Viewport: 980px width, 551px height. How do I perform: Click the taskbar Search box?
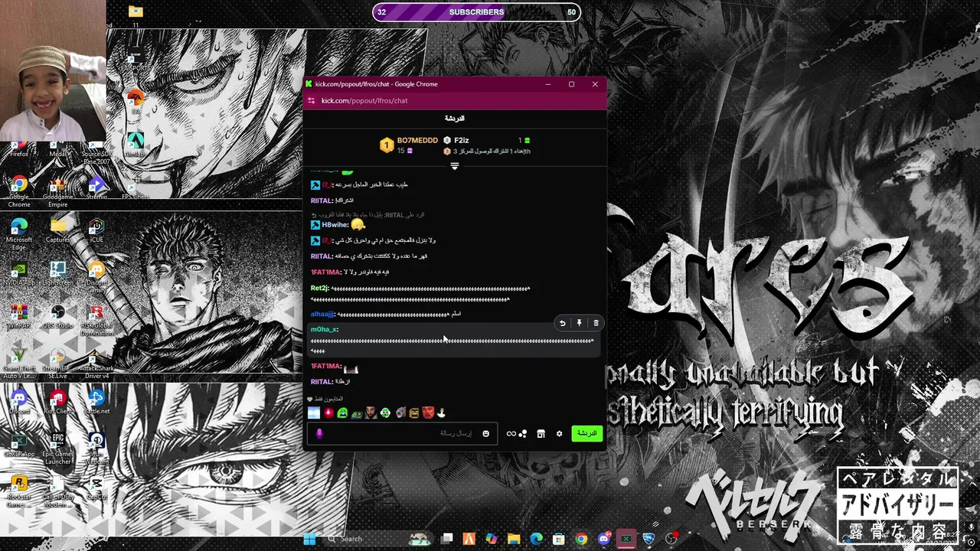(377, 539)
